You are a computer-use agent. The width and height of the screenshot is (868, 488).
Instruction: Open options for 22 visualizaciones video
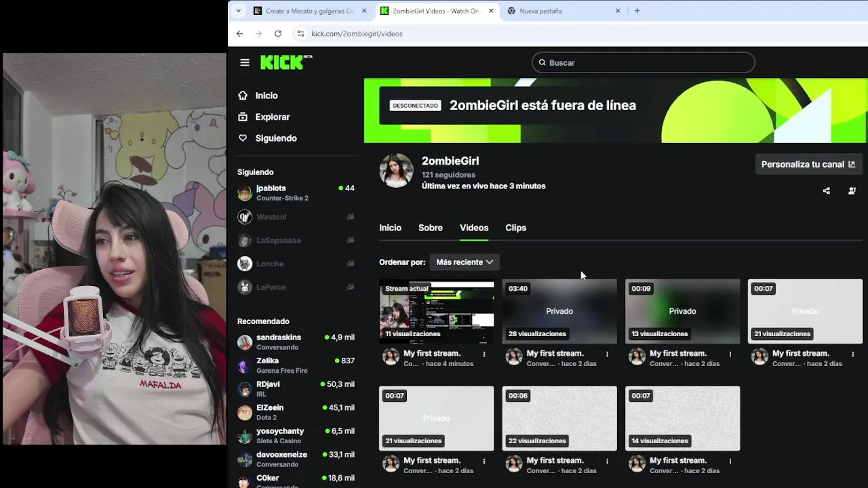[607, 461]
